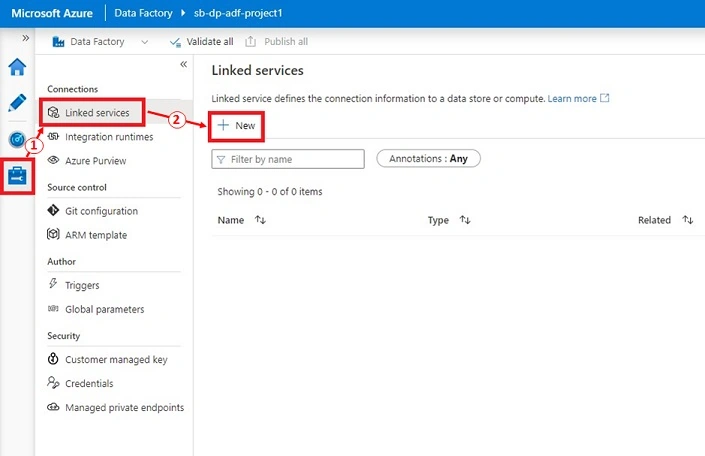Screen dimensions: 705x456
Task: Sort by the Name column arrows
Action: 260,220
